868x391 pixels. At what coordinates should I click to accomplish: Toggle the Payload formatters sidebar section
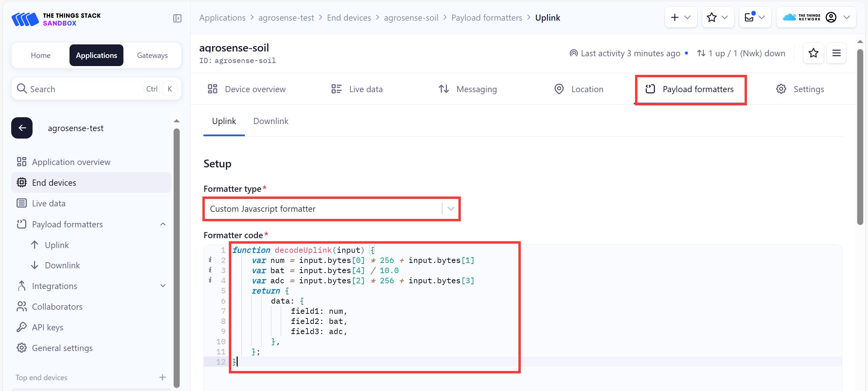coord(163,224)
